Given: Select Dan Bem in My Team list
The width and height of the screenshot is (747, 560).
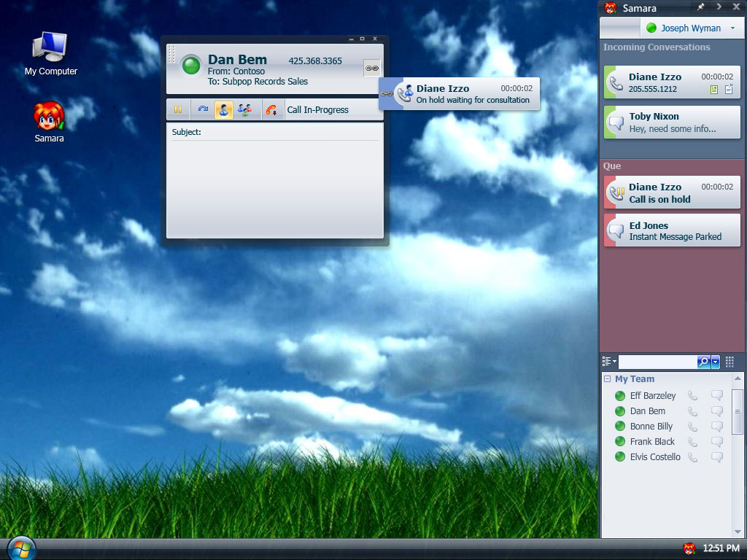Looking at the screenshot, I should (648, 411).
